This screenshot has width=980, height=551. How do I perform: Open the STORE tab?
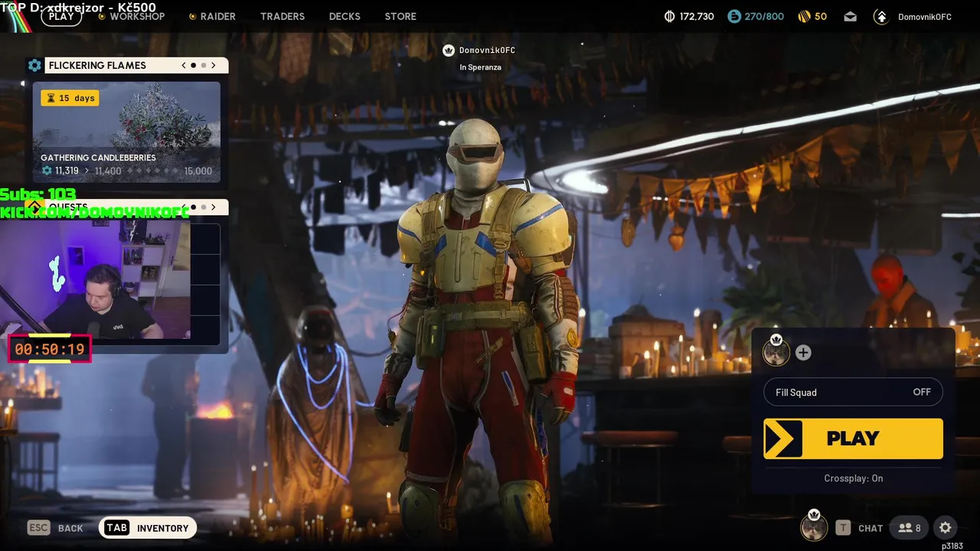[x=400, y=16]
